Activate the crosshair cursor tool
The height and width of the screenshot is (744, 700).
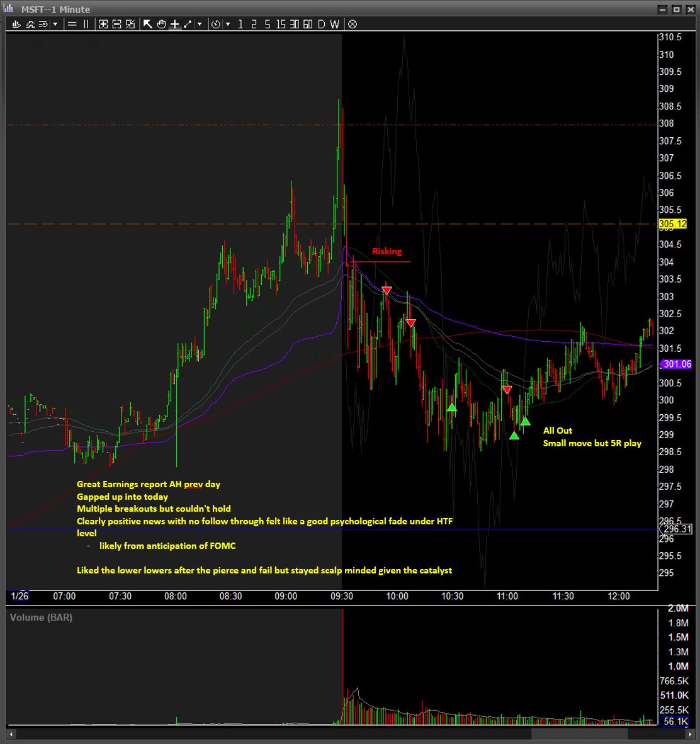coord(174,24)
